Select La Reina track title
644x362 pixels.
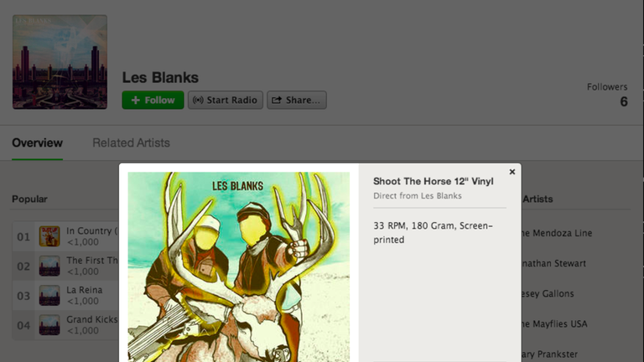point(84,290)
